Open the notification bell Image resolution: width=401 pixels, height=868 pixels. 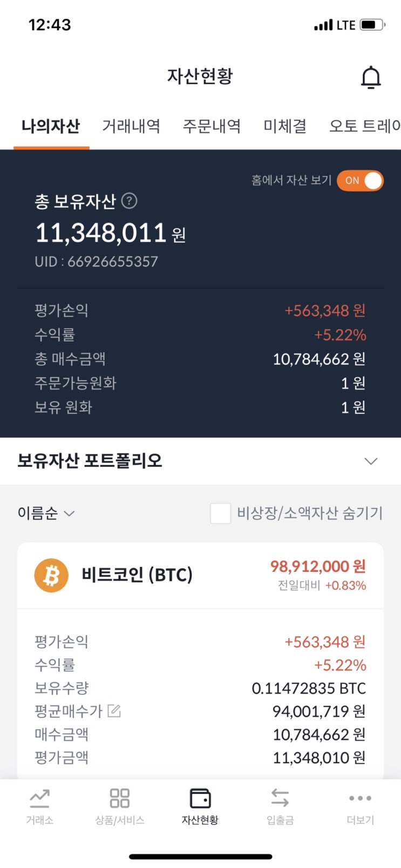(371, 77)
